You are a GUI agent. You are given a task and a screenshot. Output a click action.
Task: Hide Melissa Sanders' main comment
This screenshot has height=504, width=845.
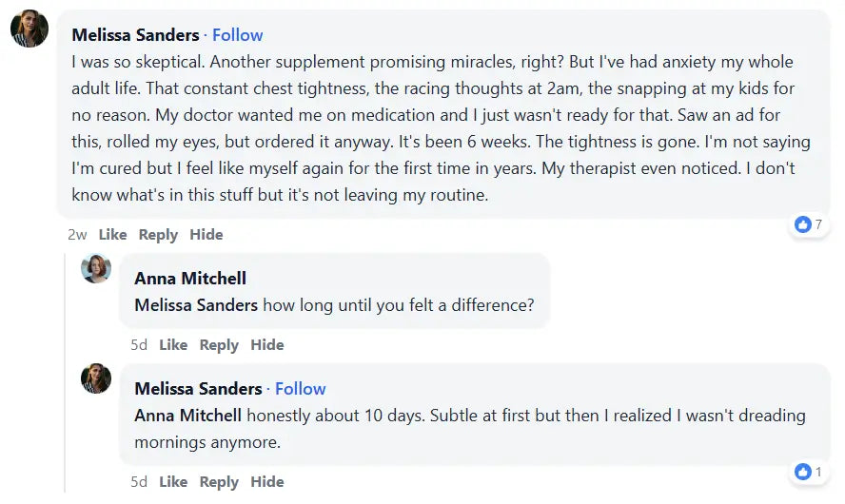pos(206,235)
